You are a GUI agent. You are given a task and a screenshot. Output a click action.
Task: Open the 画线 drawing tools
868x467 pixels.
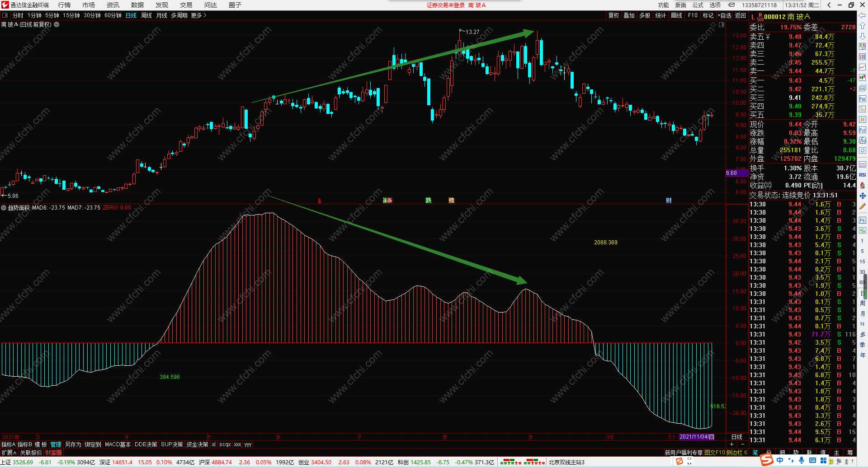(x=677, y=15)
